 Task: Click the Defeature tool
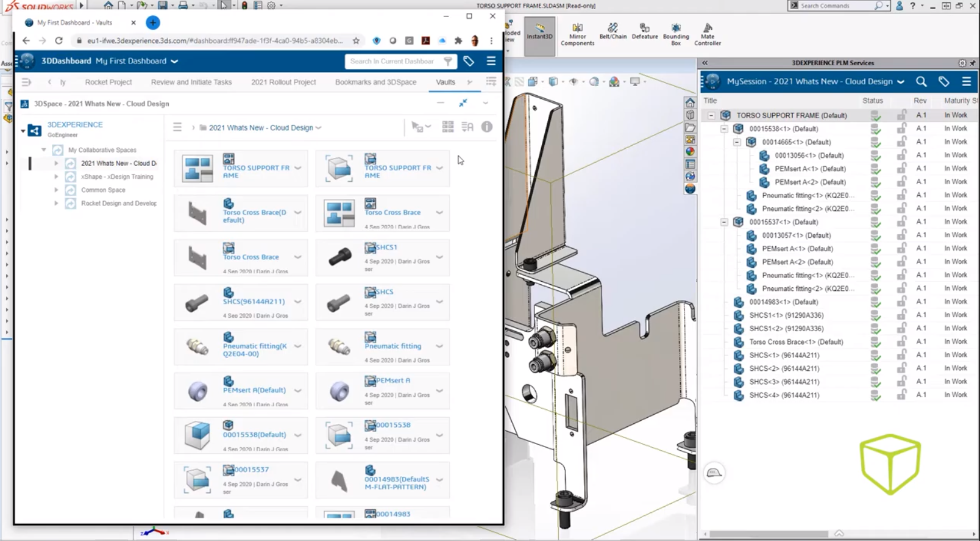(x=644, y=32)
